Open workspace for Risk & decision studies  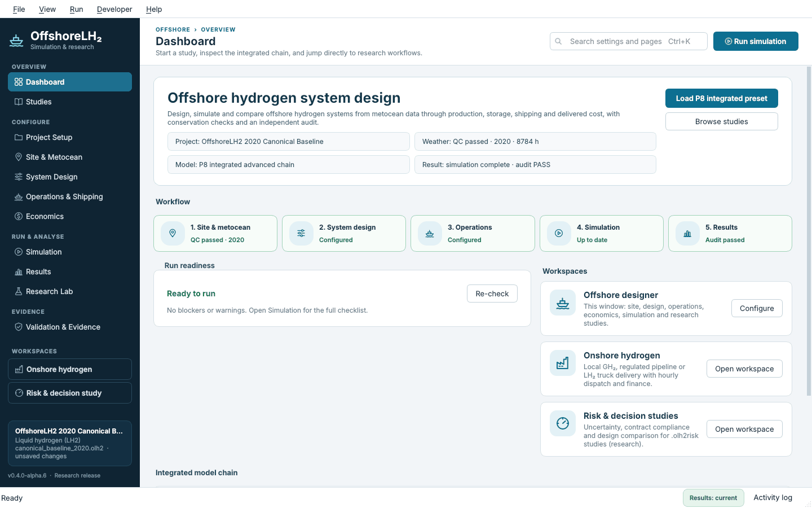click(x=744, y=429)
